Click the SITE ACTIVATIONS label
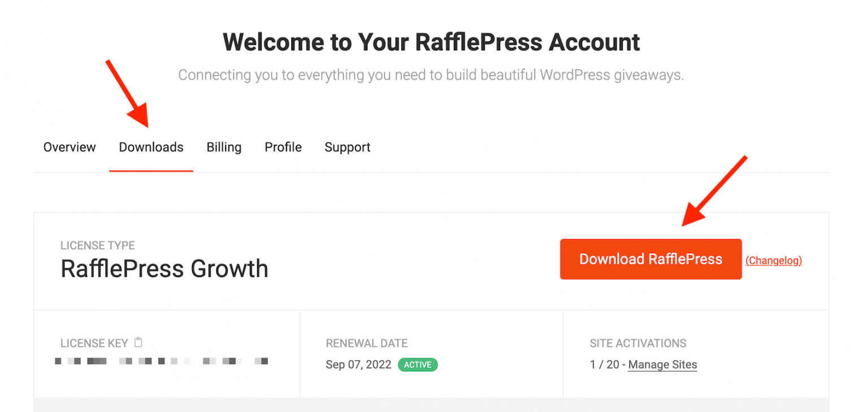868x412 pixels. (638, 343)
